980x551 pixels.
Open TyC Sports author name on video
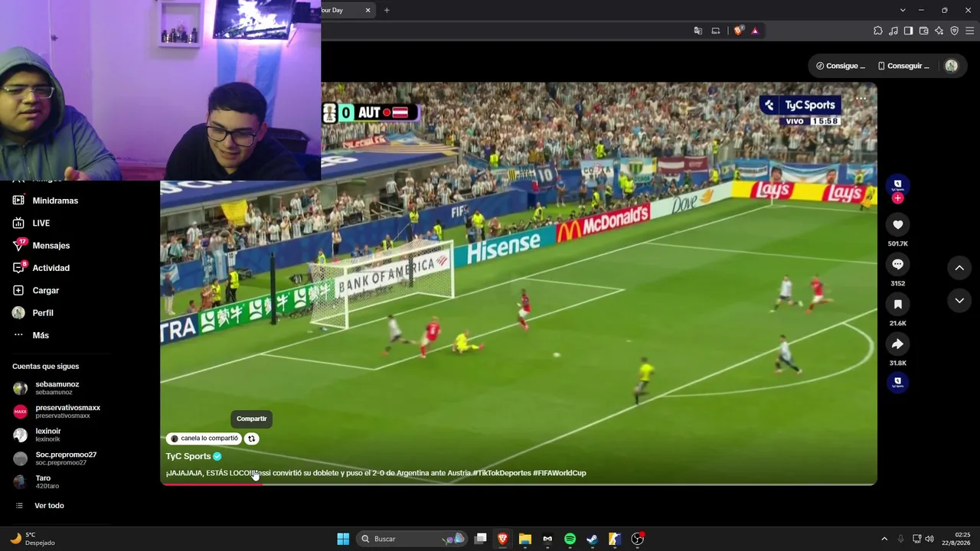(x=188, y=456)
